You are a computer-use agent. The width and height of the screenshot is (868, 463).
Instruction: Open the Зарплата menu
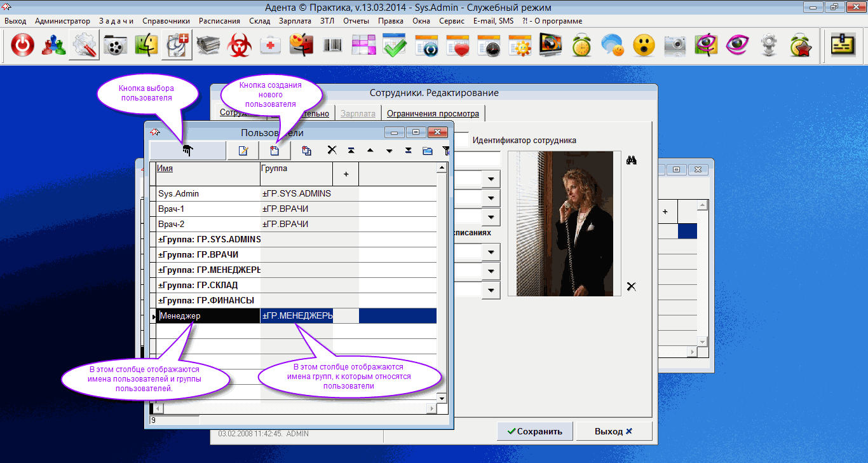[x=295, y=21]
